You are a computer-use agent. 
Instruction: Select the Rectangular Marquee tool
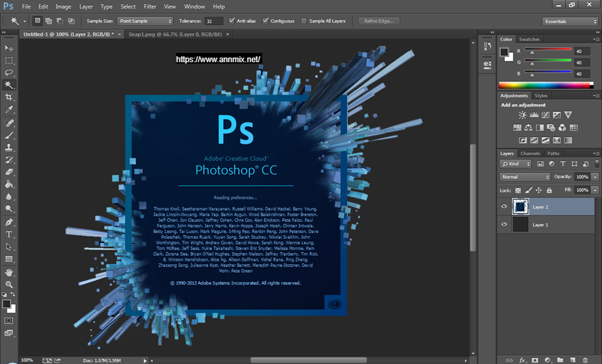click(x=9, y=60)
